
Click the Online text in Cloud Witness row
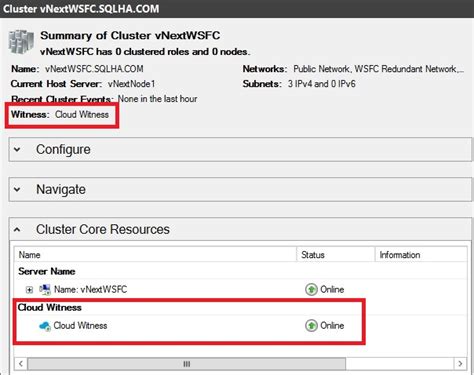(x=332, y=325)
